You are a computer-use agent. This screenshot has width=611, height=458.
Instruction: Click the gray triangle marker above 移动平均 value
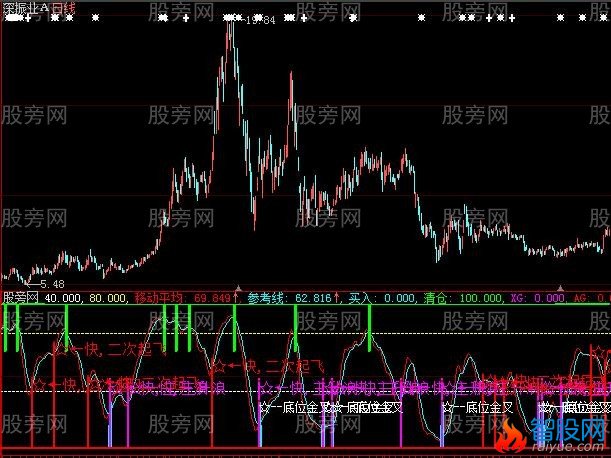[x=238, y=288]
